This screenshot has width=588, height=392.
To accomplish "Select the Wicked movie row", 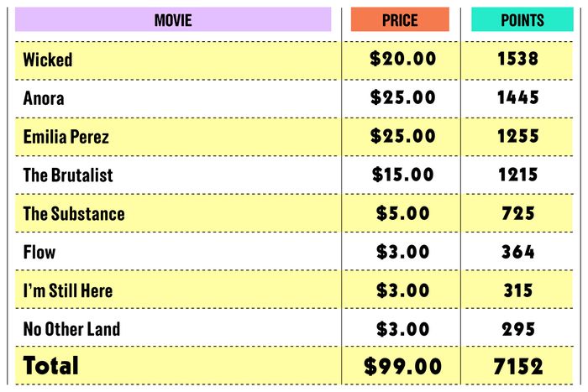I will [x=294, y=60].
